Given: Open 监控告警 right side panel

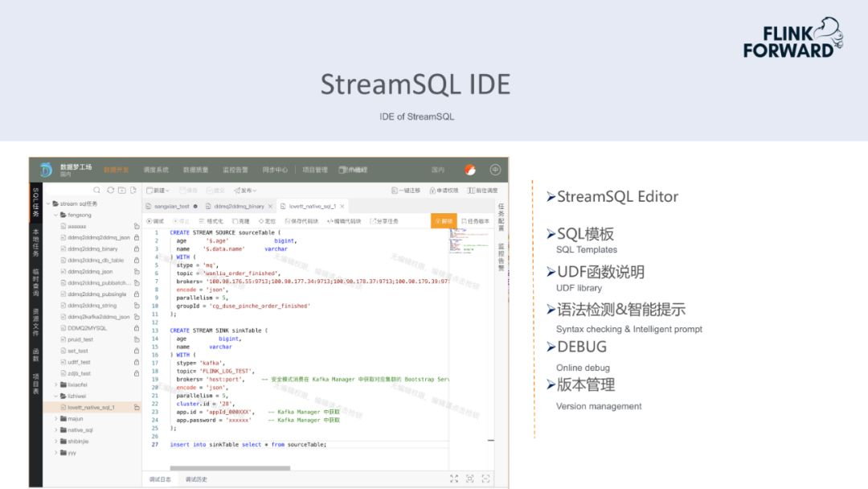Looking at the screenshot, I should click(501, 257).
